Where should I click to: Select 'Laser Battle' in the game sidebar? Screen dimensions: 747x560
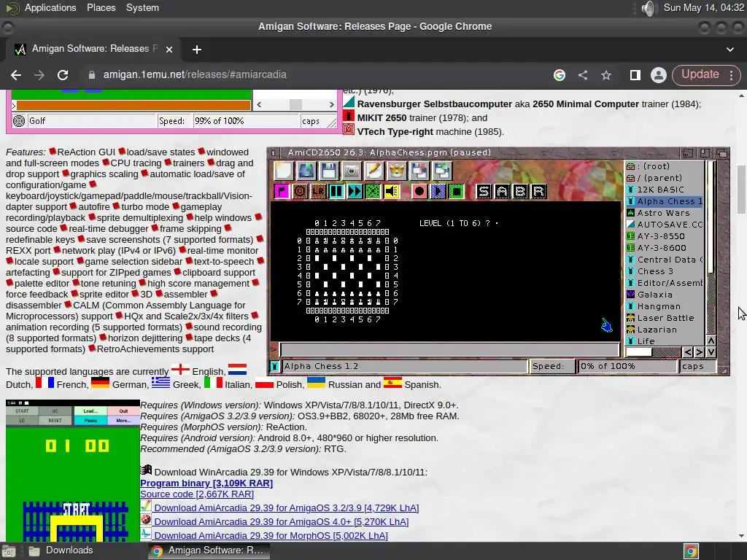tap(665, 318)
